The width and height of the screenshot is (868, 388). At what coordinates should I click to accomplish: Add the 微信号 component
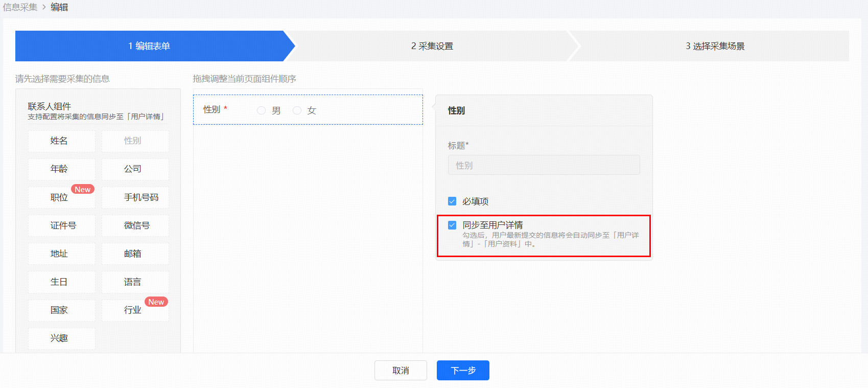(135, 225)
